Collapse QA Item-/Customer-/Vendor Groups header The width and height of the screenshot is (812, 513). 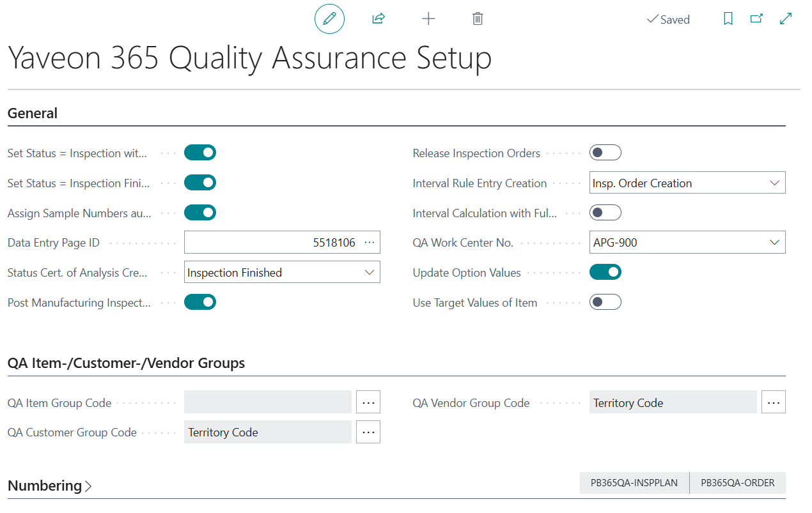[126, 363]
